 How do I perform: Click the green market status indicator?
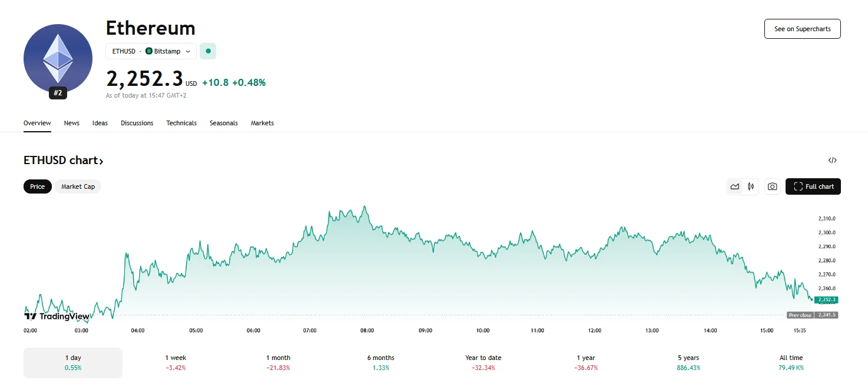tap(208, 51)
